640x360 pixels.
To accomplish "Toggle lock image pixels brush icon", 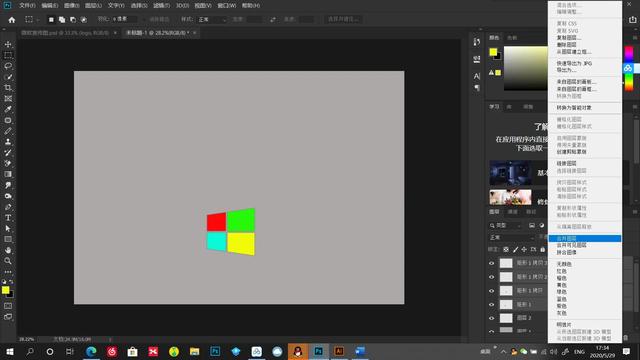I will pos(515,249).
